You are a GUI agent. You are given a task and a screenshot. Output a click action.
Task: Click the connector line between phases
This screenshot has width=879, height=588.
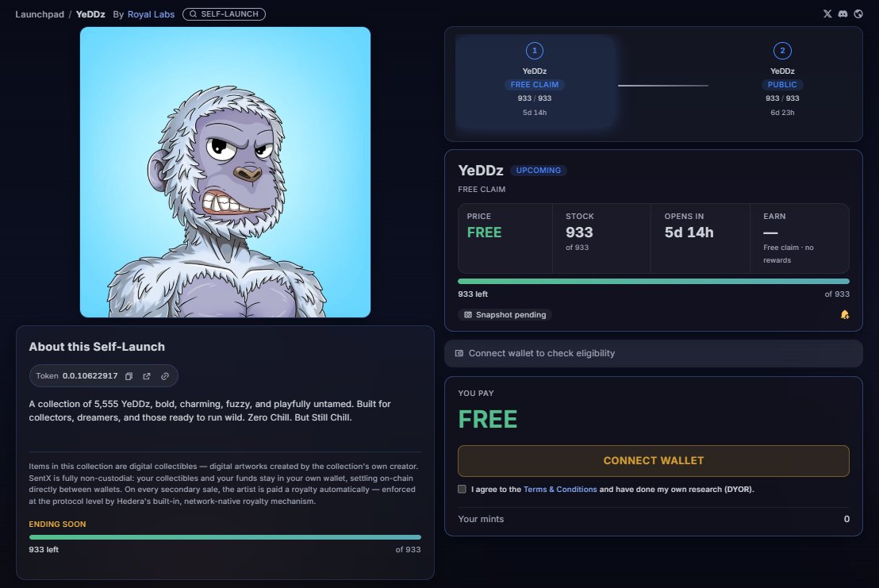click(663, 86)
